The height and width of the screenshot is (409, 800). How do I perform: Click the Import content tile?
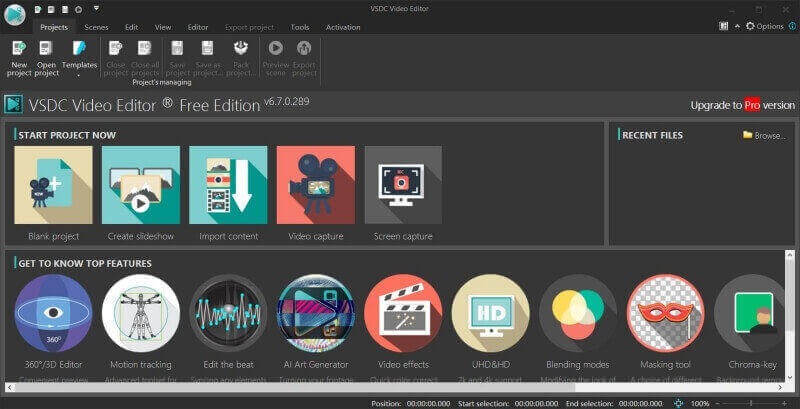tap(228, 185)
